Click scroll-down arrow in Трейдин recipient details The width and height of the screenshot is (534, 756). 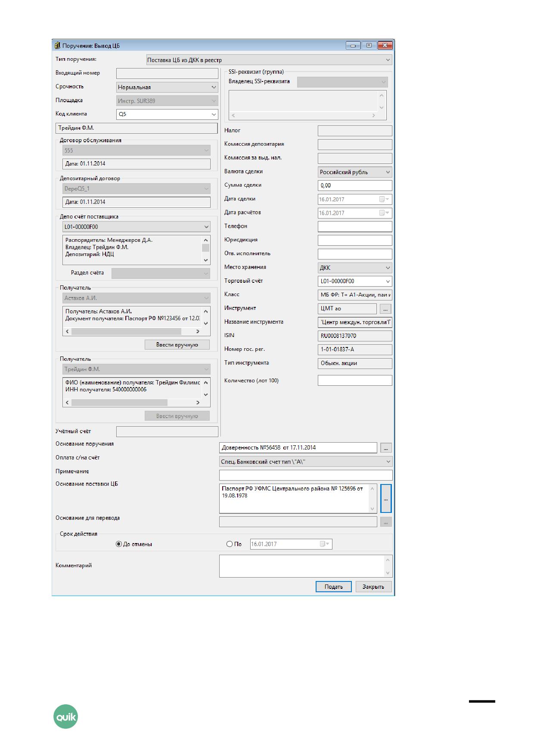pos(206,394)
